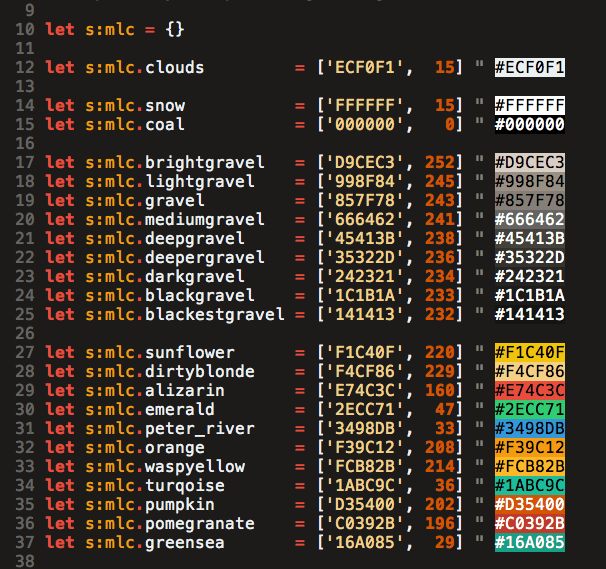Click the number 245 on line 18

click(440, 181)
